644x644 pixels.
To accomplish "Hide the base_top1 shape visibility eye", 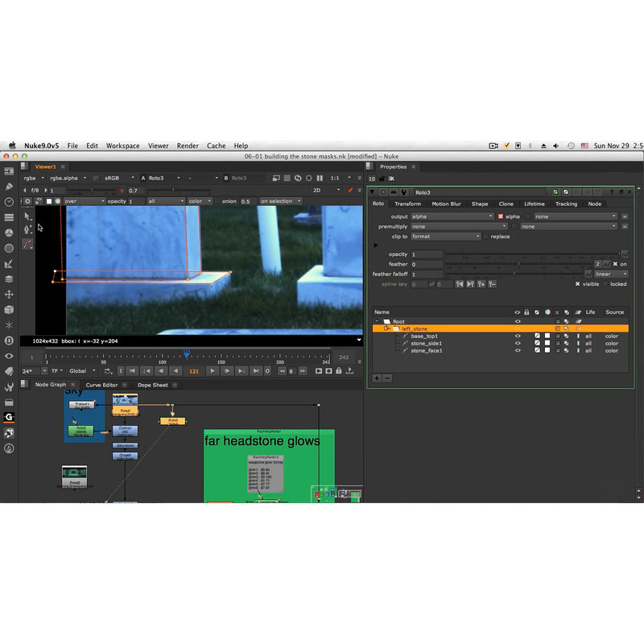I will [x=518, y=336].
